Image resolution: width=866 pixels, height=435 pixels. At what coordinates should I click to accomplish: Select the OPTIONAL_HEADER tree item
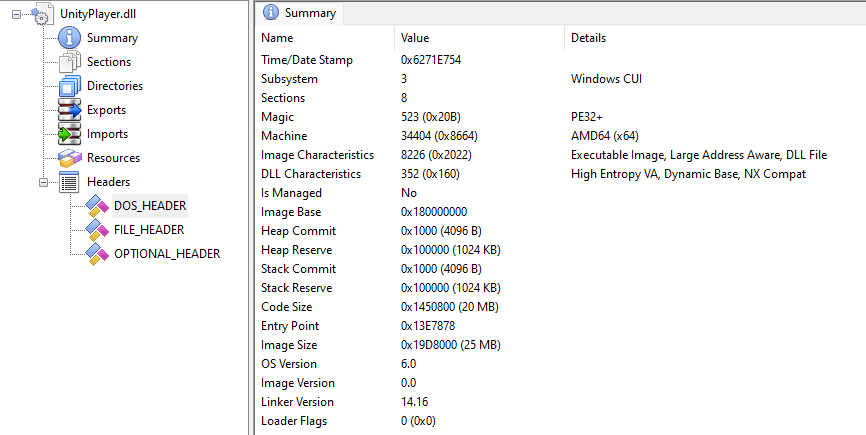pyautogui.click(x=167, y=254)
